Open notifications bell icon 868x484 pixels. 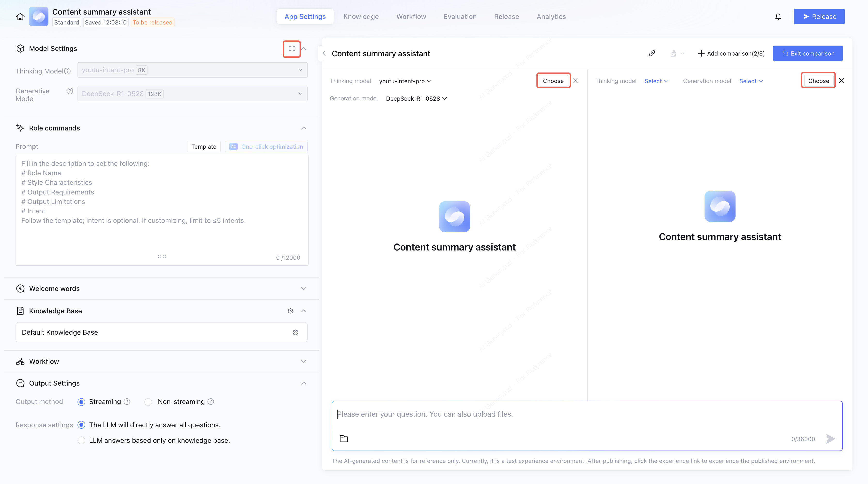click(778, 16)
